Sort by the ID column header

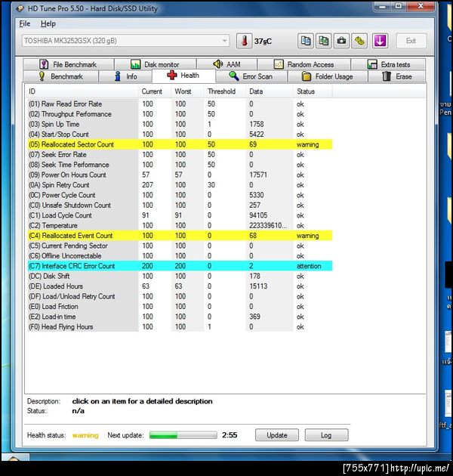coord(82,91)
